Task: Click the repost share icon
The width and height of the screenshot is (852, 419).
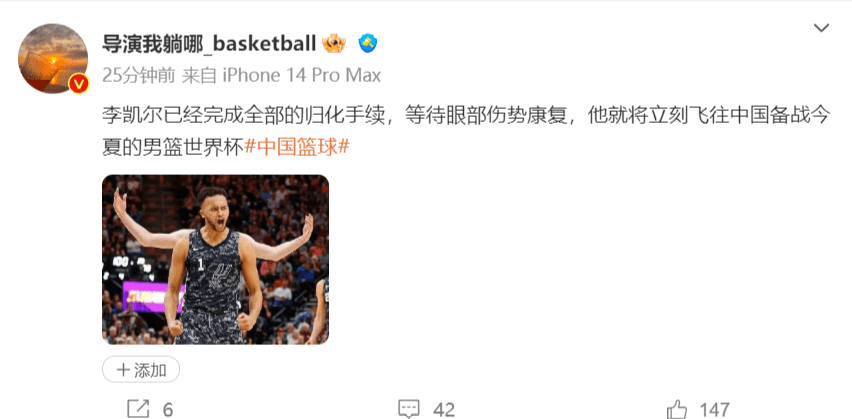Action: point(138,409)
